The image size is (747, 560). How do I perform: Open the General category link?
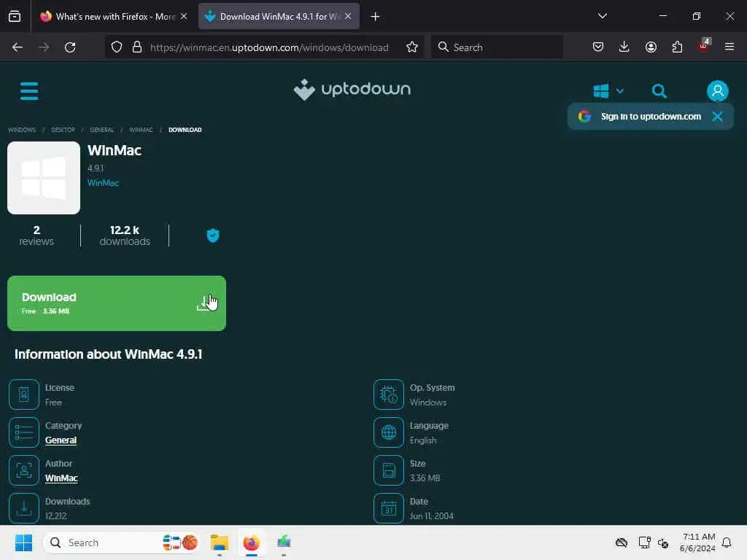click(x=61, y=440)
